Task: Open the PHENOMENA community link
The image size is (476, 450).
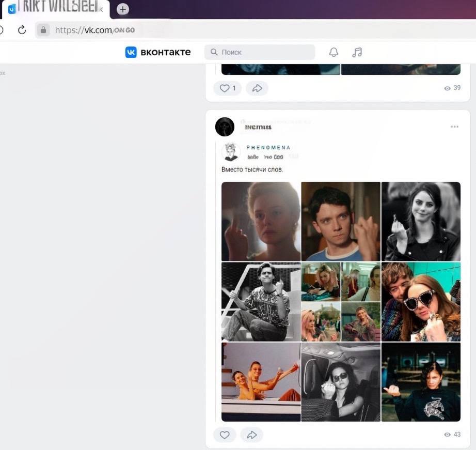Action: [268, 147]
